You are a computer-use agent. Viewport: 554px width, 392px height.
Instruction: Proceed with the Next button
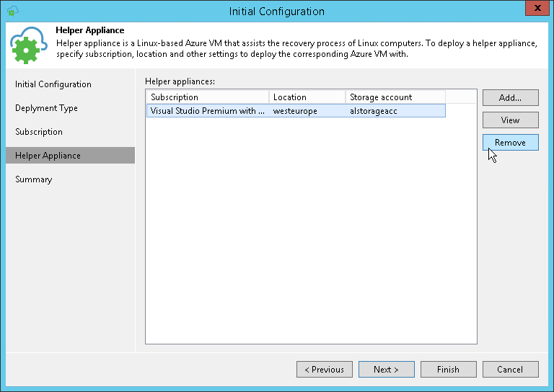coord(386,370)
